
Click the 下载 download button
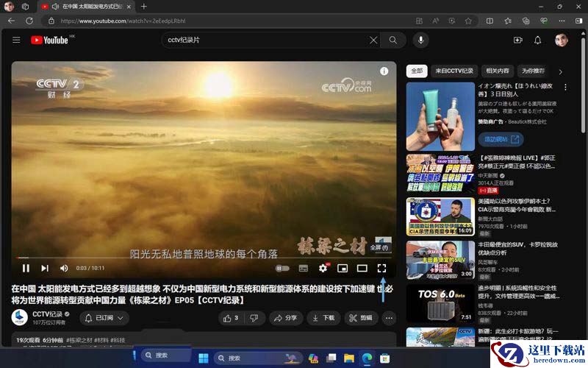323,318
